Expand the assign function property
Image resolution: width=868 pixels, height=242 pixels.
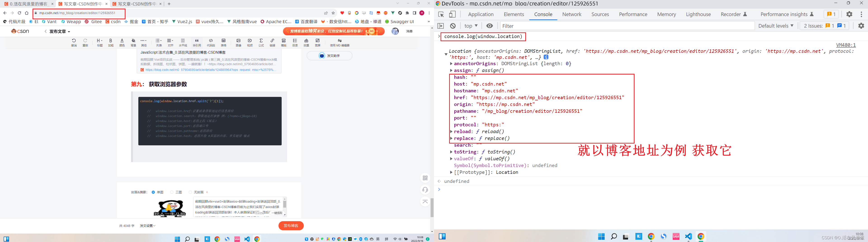pos(451,70)
